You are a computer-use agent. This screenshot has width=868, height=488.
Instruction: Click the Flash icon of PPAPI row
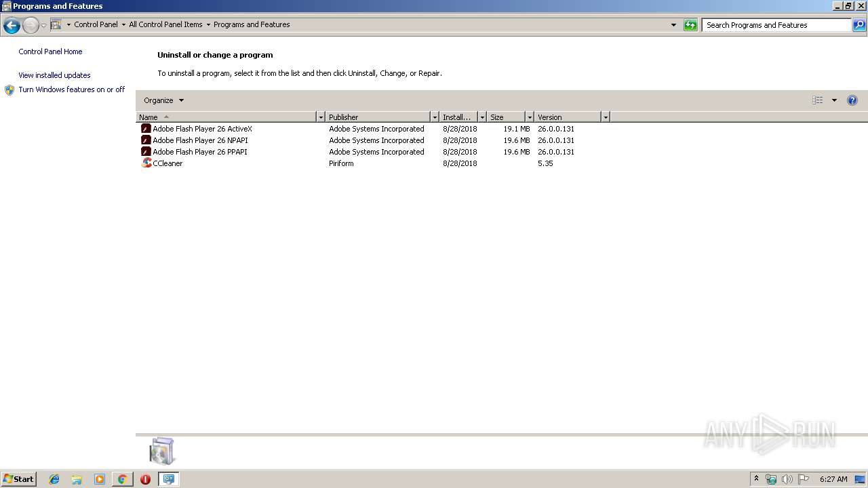click(x=146, y=152)
